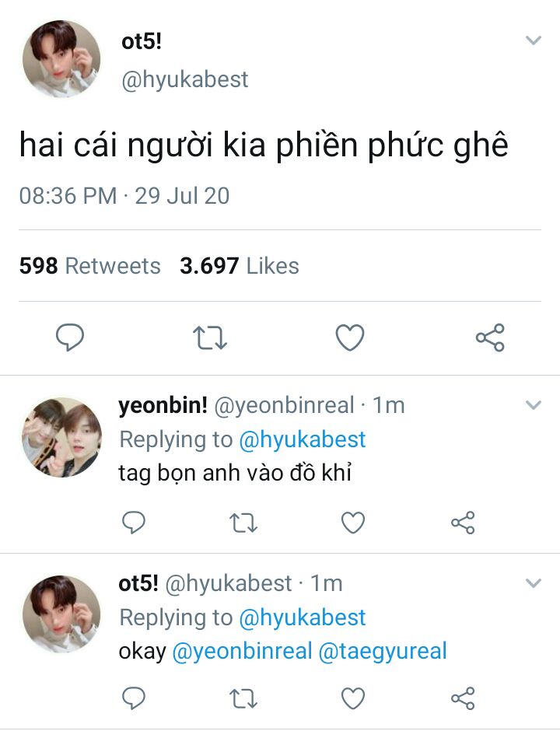This screenshot has height=731, width=560.
Task: Open options chevron on the last reply
Action: (533, 583)
